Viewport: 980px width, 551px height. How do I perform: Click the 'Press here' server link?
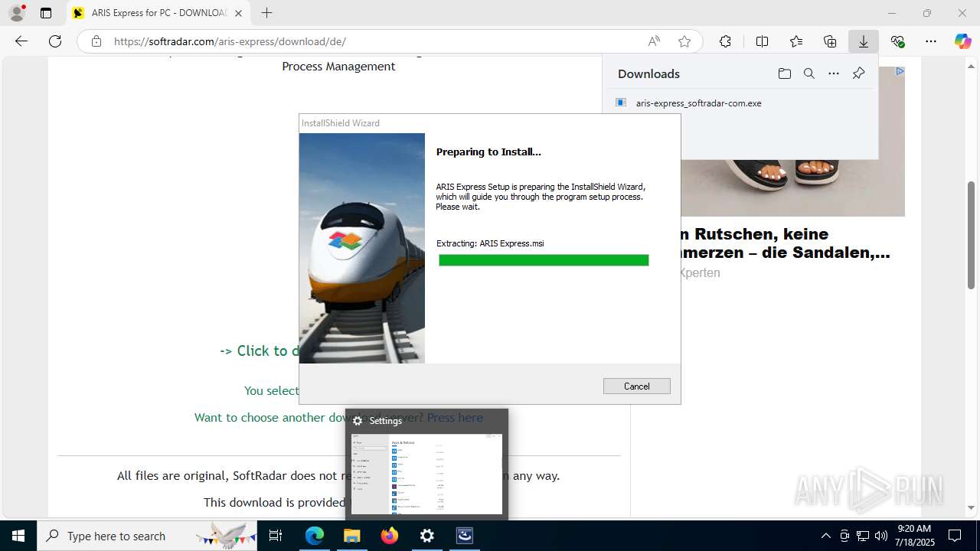coord(455,417)
